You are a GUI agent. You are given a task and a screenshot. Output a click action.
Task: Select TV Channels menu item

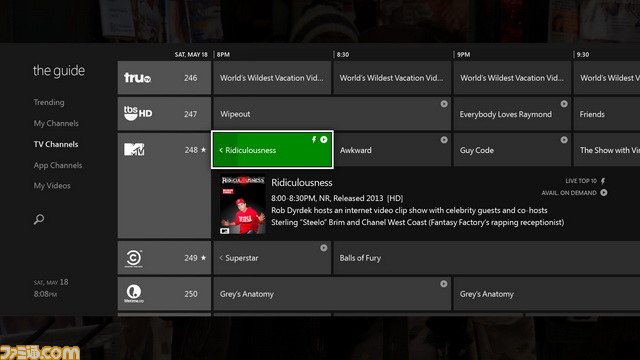click(x=56, y=144)
